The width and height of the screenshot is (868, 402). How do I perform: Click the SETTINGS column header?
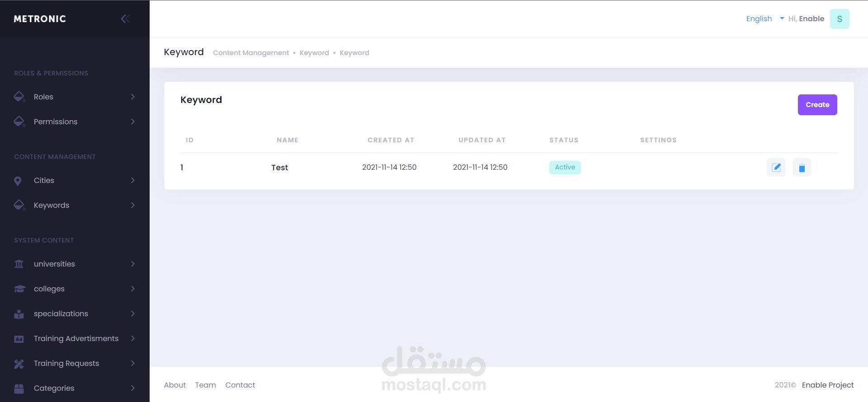[658, 140]
